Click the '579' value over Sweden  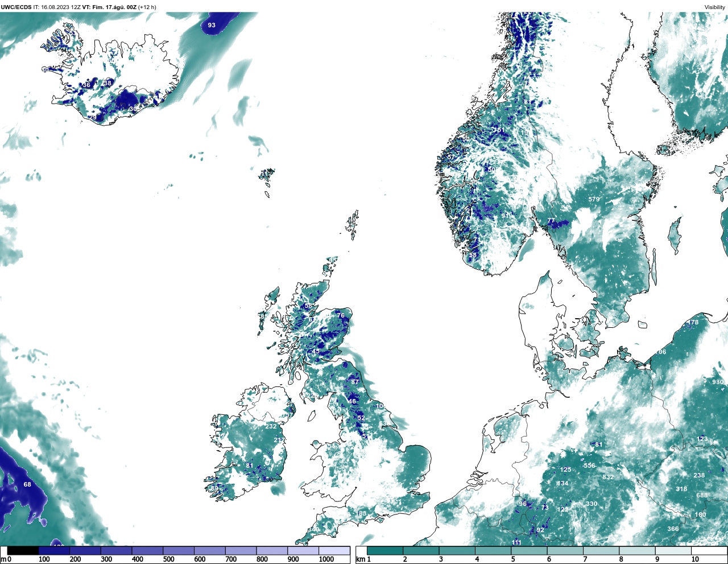(594, 199)
